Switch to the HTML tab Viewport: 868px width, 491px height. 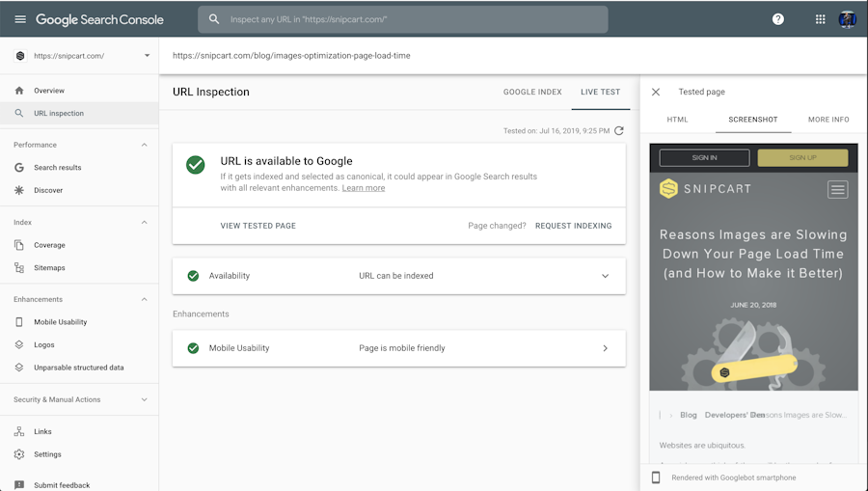(677, 120)
